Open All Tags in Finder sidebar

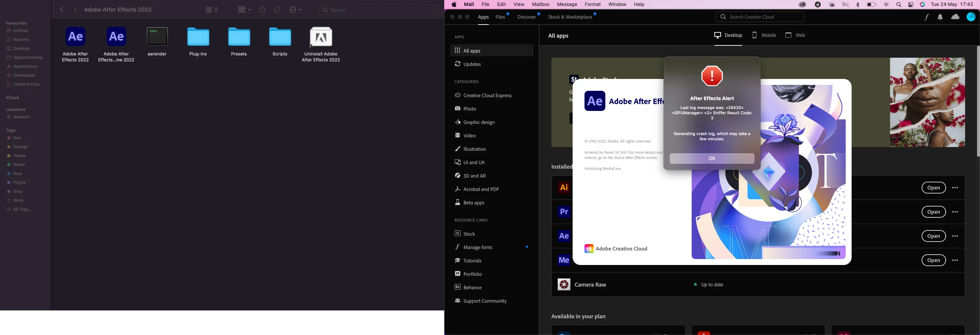(x=19, y=209)
